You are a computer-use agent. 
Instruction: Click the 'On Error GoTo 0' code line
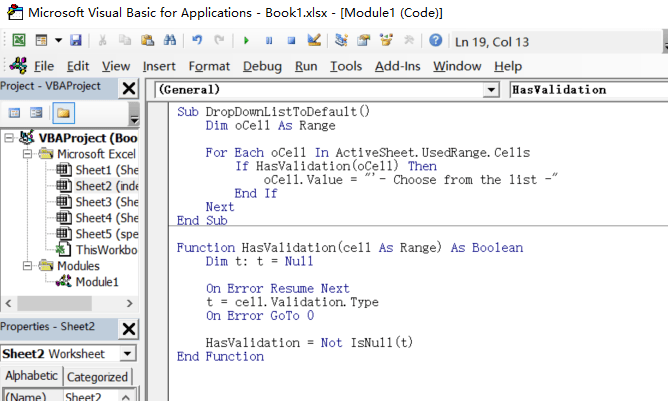pos(260,316)
